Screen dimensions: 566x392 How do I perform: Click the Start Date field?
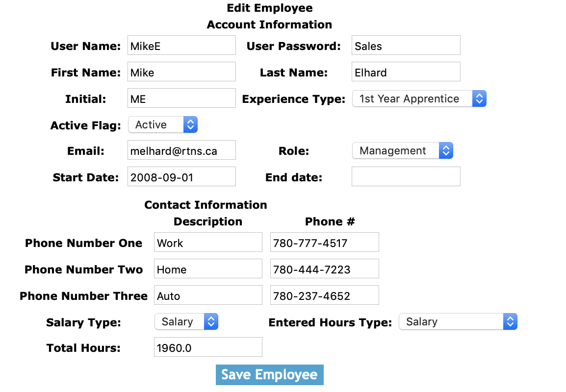181,177
